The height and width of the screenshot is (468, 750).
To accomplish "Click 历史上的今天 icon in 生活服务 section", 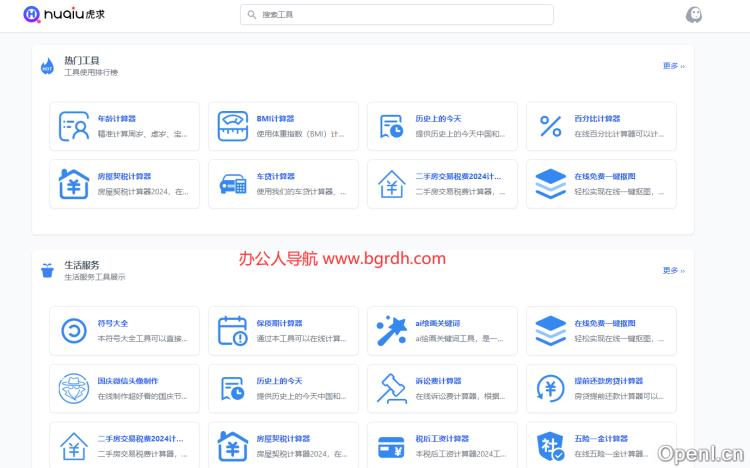I will [x=232, y=389].
